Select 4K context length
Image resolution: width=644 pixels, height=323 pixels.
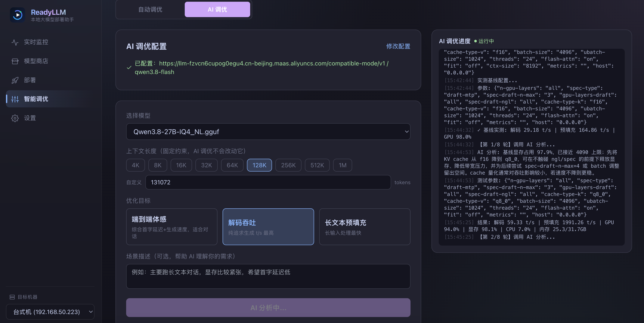[x=136, y=165]
